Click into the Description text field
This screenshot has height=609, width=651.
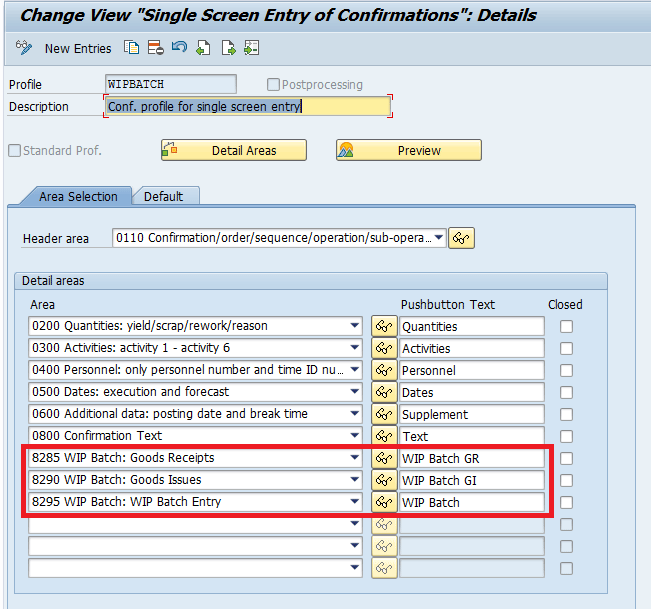(x=247, y=106)
